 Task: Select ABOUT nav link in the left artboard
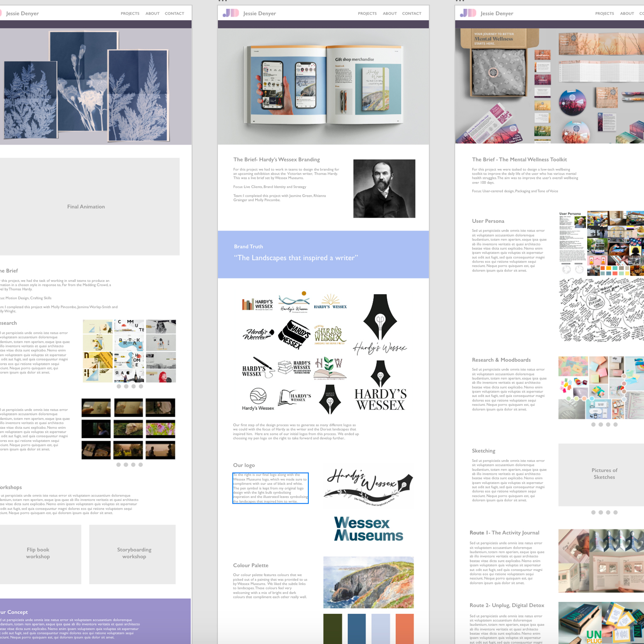click(x=152, y=14)
